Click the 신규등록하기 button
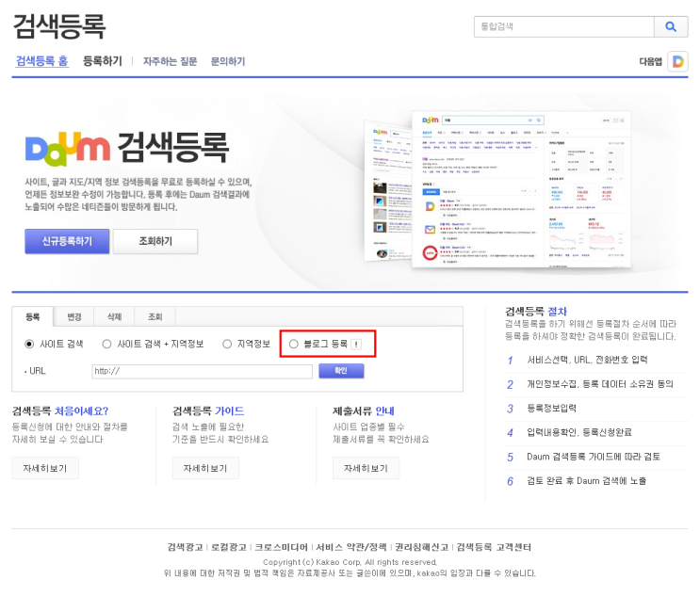 tap(67, 241)
